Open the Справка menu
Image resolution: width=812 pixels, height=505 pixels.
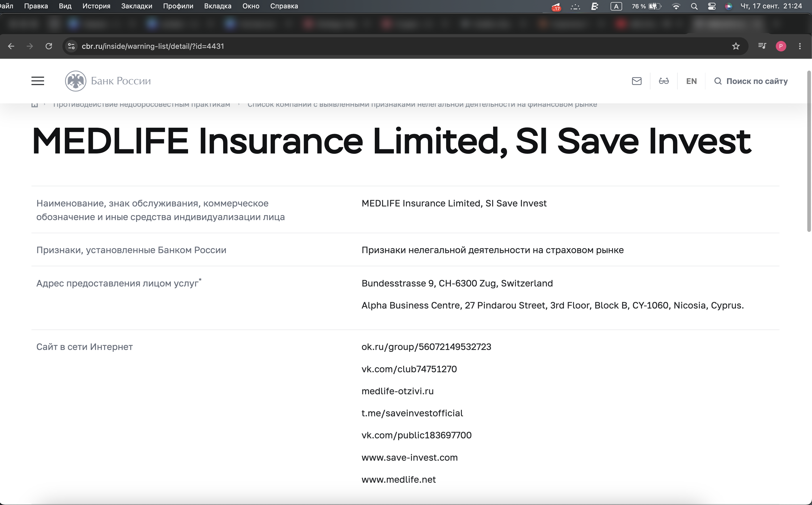click(284, 6)
